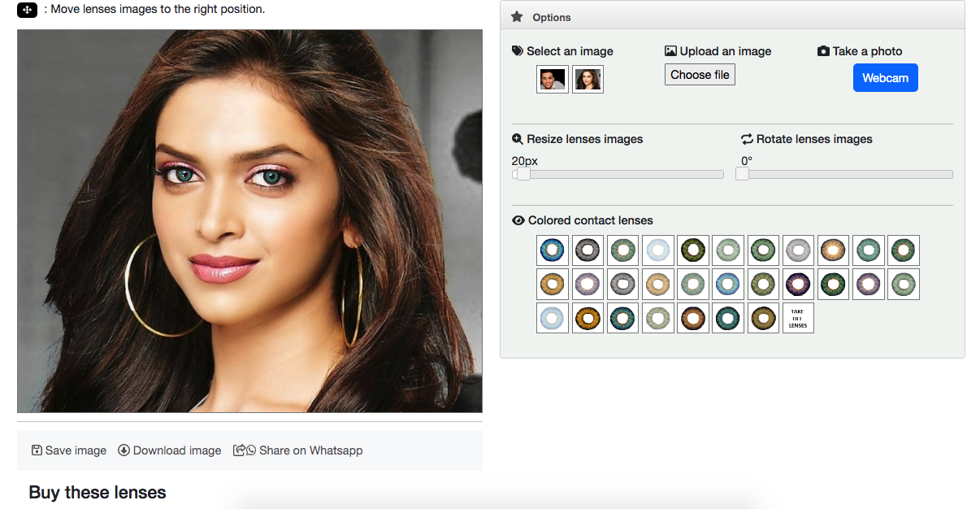Select the male sample face thumbnail
This screenshot has width=980, height=509.
553,80
